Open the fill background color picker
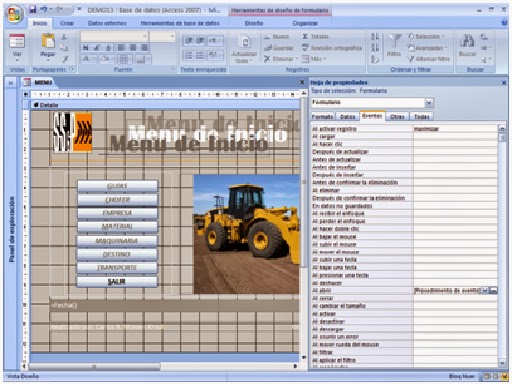Viewport: 512px width, 384px height. (107, 59)
